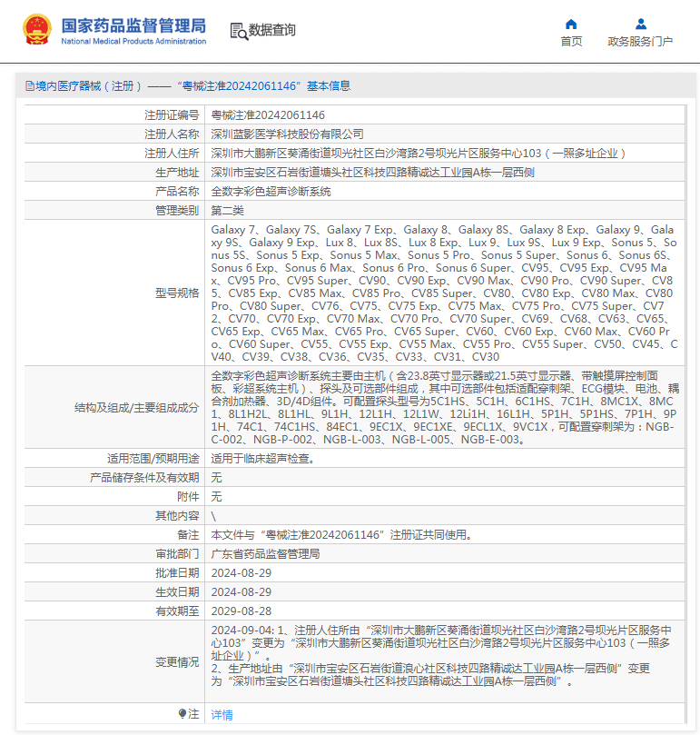The height and width of the screenshot is (735, 700).
Task: Click the 首页 home icon
Action: 571,24
